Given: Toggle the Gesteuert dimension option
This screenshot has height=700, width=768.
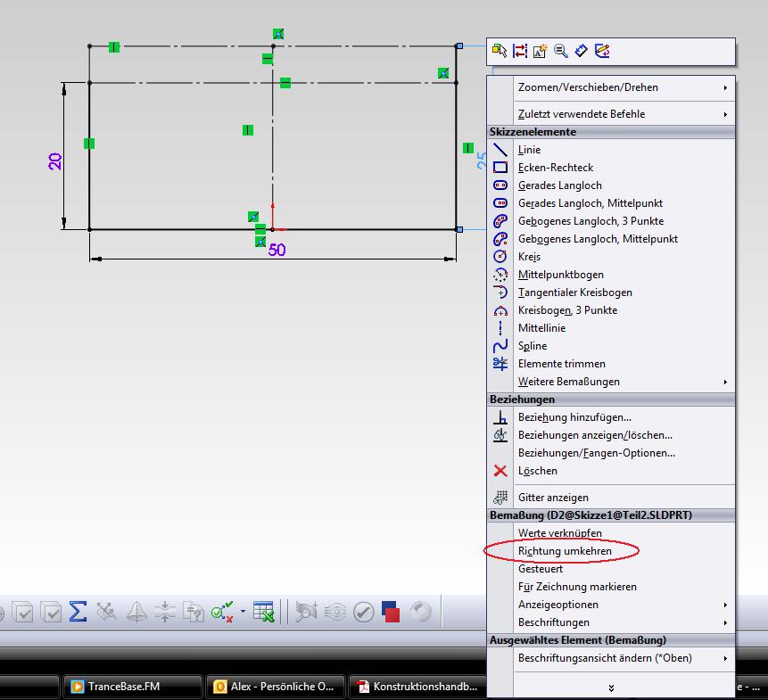Looking at the screenshot, I should pos(541,569).
